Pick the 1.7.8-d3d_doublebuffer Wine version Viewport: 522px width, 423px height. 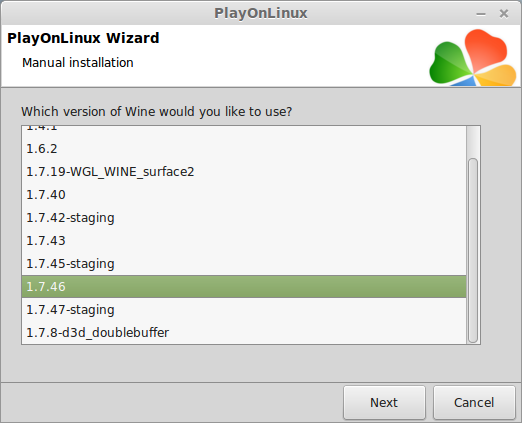pos(244,333)
